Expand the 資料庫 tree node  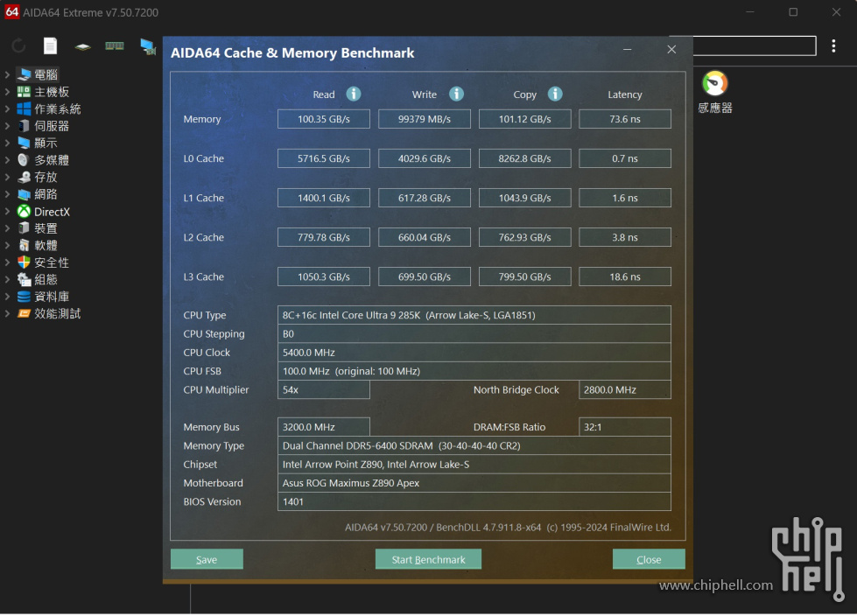7,297
